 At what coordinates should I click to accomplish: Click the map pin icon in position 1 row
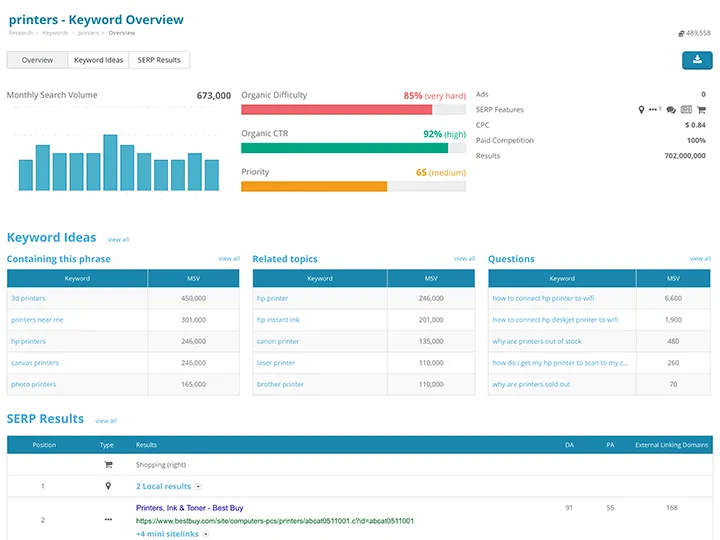tap(107, 486)
